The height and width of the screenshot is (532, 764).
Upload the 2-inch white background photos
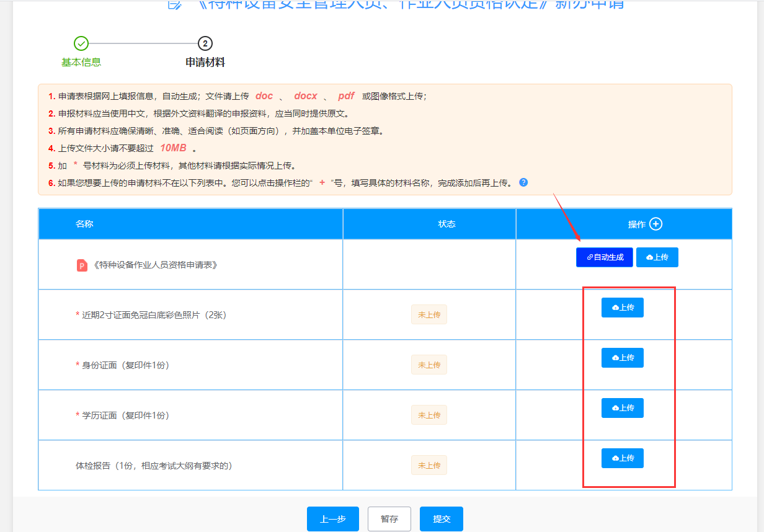point(622,308)
